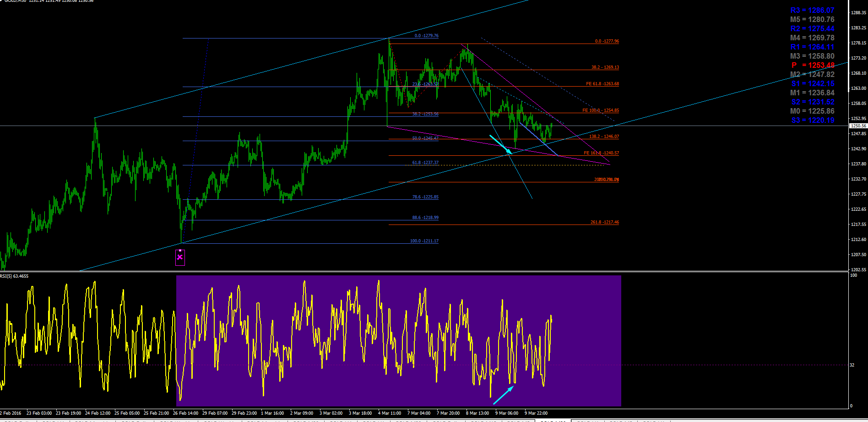Viewport: 868px width, 422px height.
Task: Click the Fibonacci 88.6 -1218.99 level label
Action: coord(425,218)
